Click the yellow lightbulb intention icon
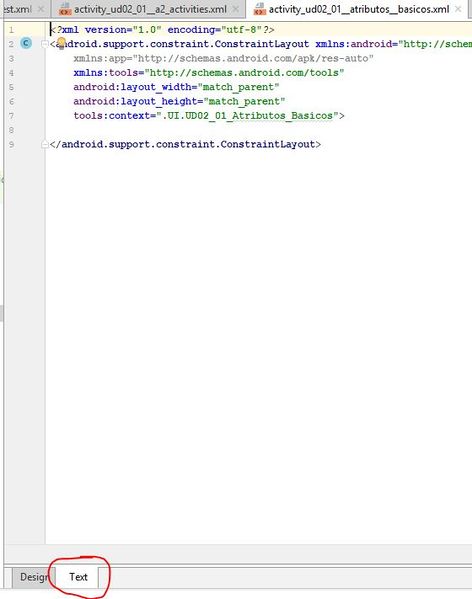472x599 pixels. (x=61, y=43)
